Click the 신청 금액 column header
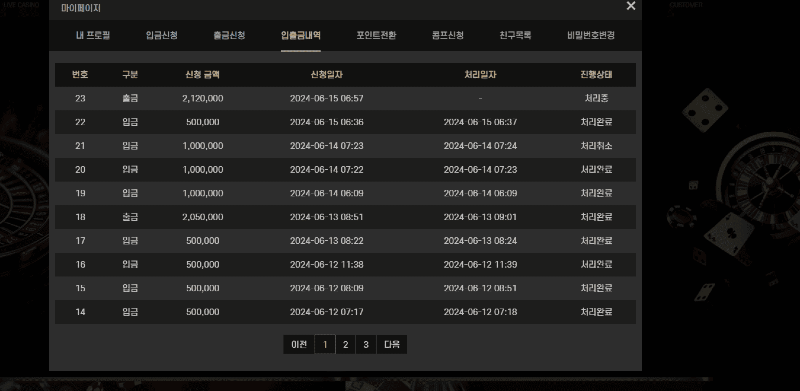The height and width of the screenshot is (391, 800). click(203, 75)
